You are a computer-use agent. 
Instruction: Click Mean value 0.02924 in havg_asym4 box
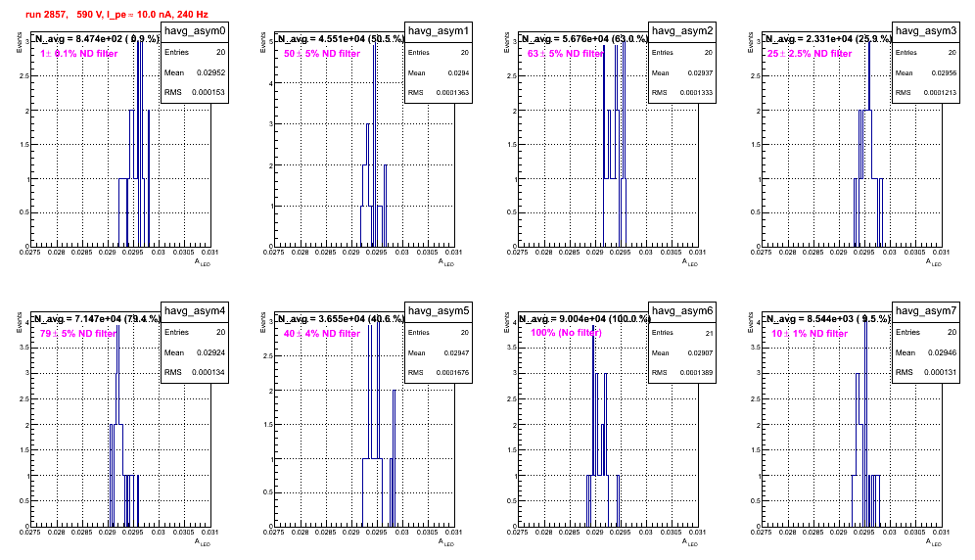[x=210, y=352]
